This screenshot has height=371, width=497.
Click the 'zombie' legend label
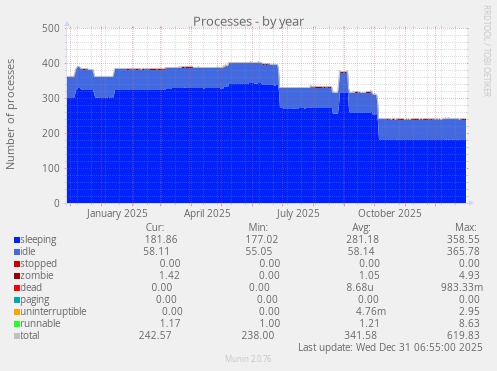pyautogui.click(x=37, y=275)
